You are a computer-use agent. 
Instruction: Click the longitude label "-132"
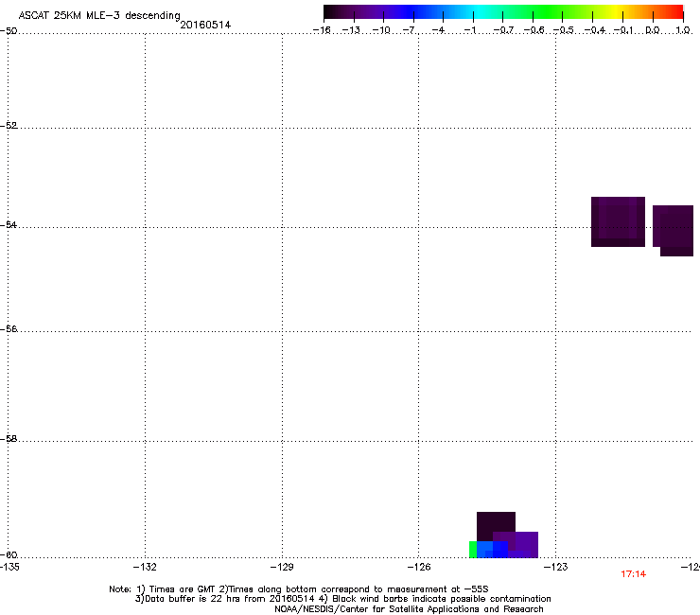(145, 567)
